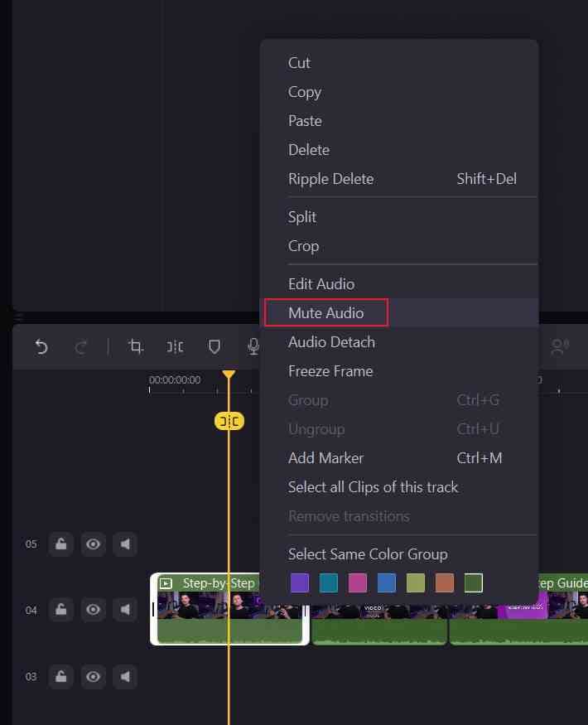Click the 00:00:00:00 timecode on ruler

pyautogui.click(x=175, y=380)
